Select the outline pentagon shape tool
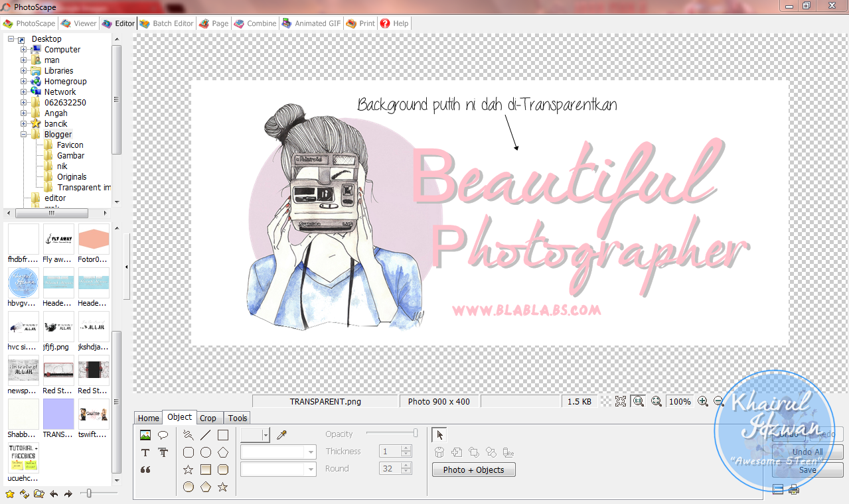The width and height of the screenshot is (849, 504). tap(223, 452)
